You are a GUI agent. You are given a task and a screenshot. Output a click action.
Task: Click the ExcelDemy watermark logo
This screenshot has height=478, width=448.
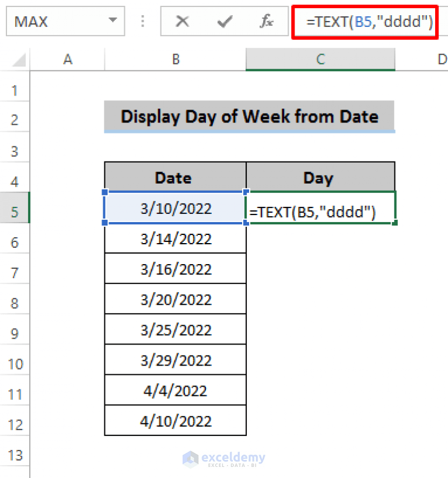[x=224, y=461]
